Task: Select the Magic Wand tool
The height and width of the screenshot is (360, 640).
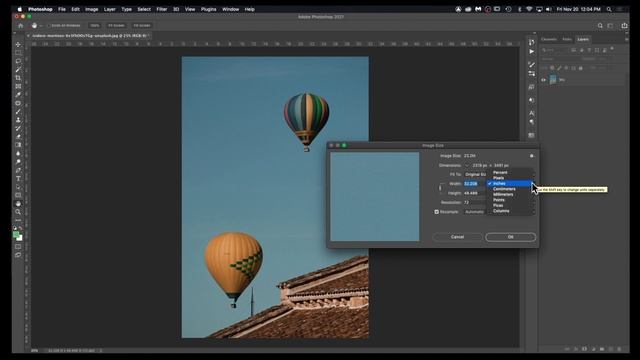Action: [x=18, y=69]
